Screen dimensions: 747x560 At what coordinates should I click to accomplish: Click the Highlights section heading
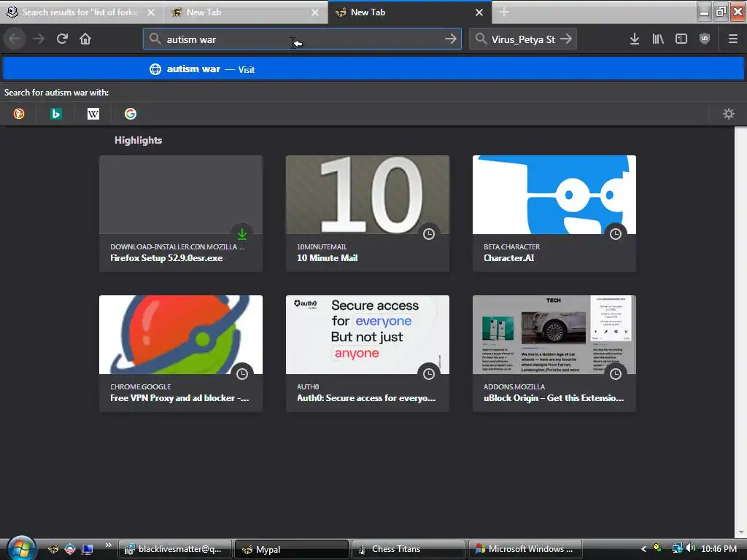(138, 140)
